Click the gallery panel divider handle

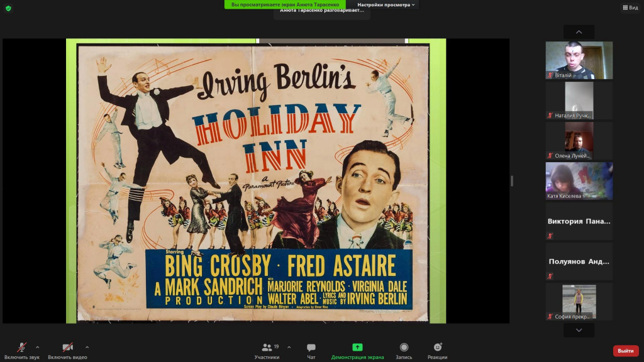click(x=512, y=181)
